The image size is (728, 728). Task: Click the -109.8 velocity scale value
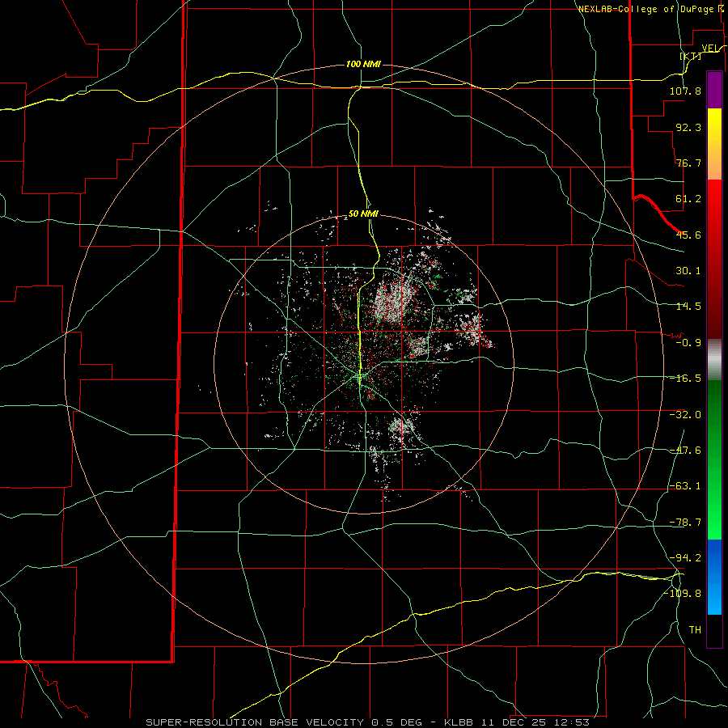[683, 594]
